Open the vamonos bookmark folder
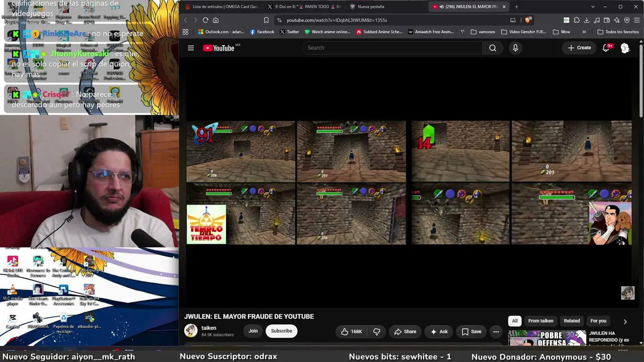The height and width of the screenshot is (362, 644). [483, 32]
